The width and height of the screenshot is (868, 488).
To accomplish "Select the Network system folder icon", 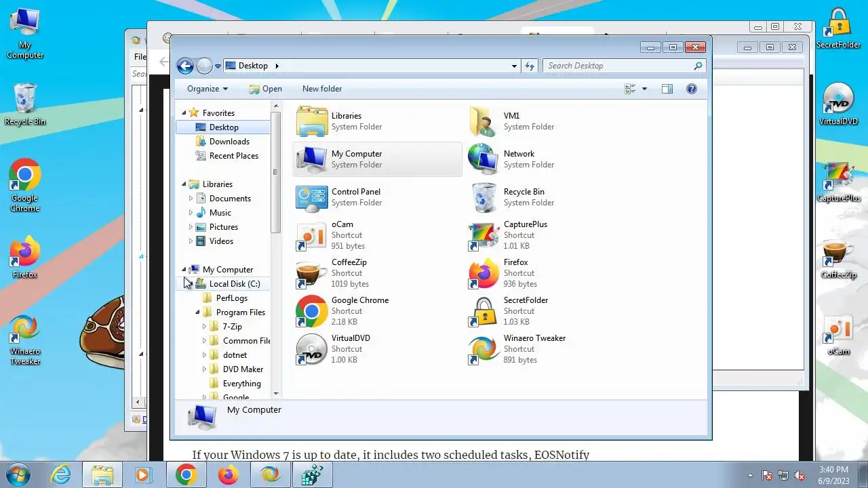I will tap(484, 159).
